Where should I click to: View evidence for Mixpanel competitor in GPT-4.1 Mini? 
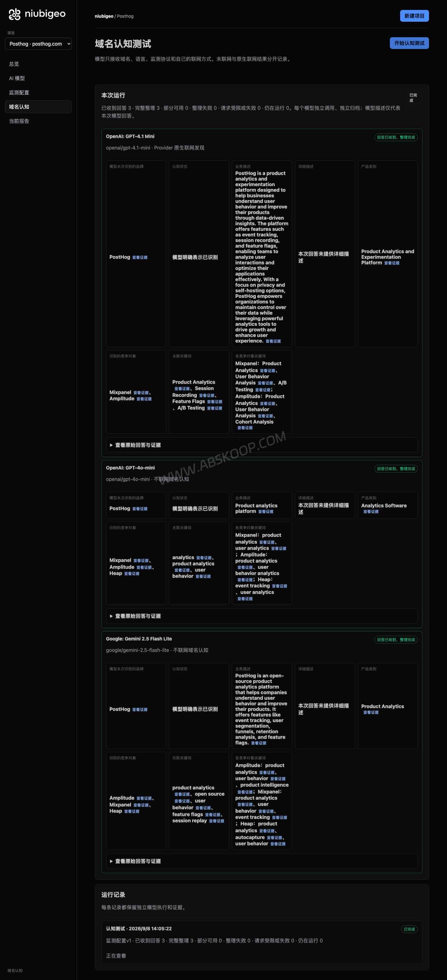(x=141, y=393)
